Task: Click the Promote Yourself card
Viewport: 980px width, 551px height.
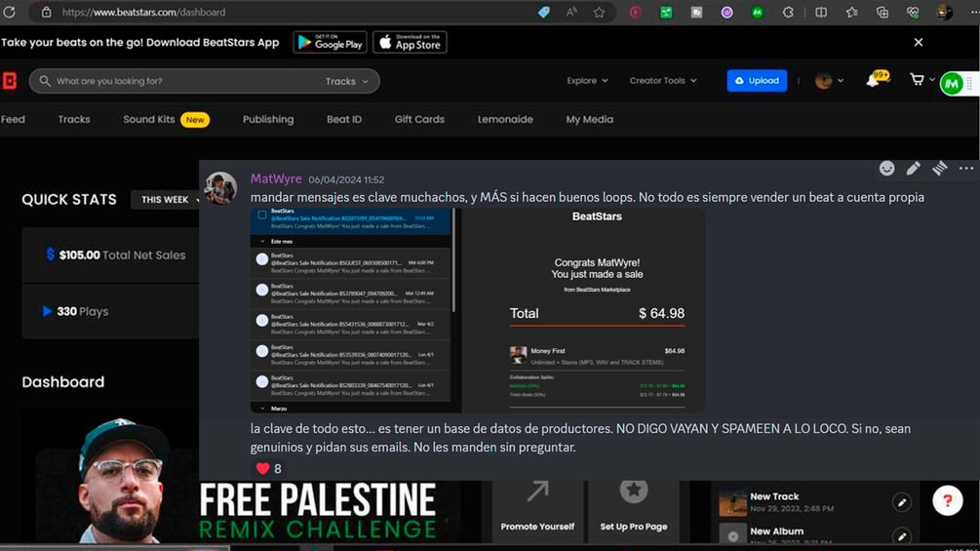Action: click(537, 511)
